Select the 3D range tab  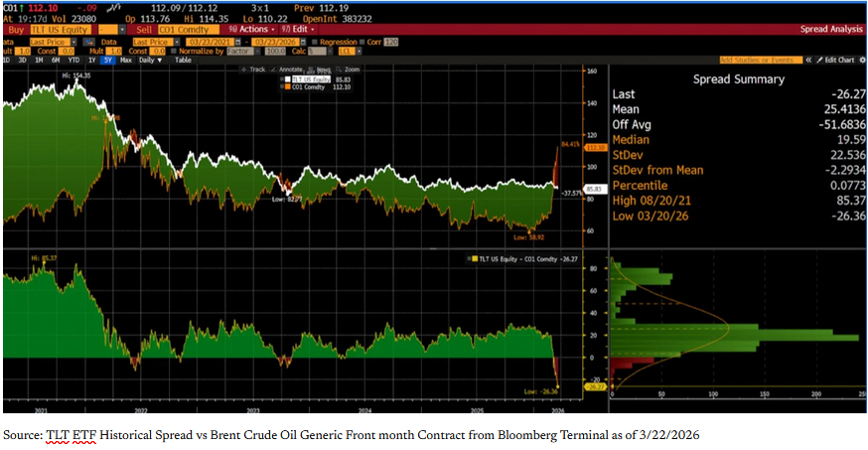(x=22, y=60)
